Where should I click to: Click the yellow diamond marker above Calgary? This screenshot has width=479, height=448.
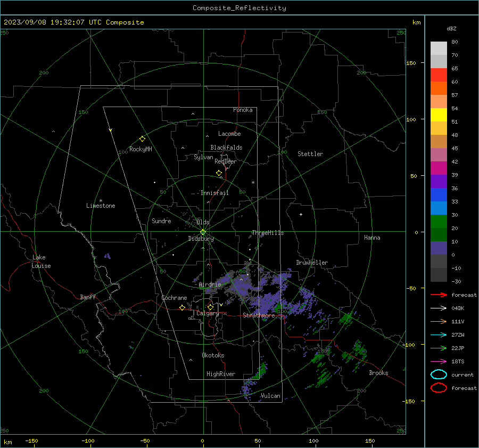coord(210,307)
